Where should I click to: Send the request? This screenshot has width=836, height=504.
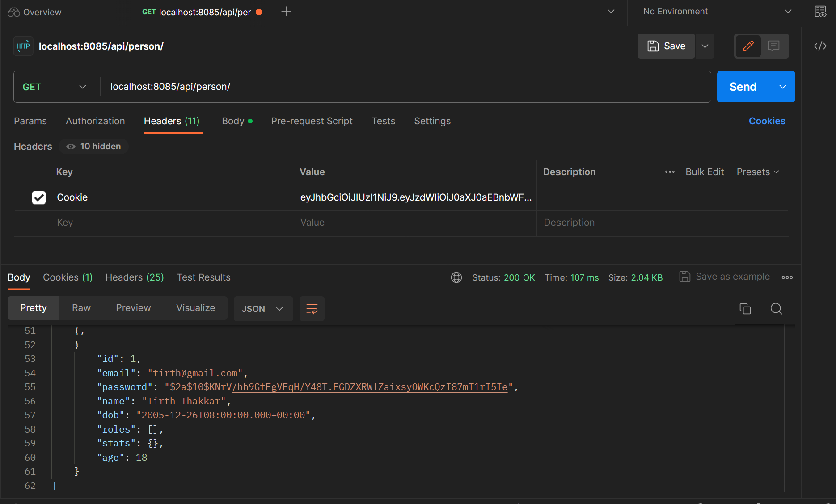coord(743,87)
